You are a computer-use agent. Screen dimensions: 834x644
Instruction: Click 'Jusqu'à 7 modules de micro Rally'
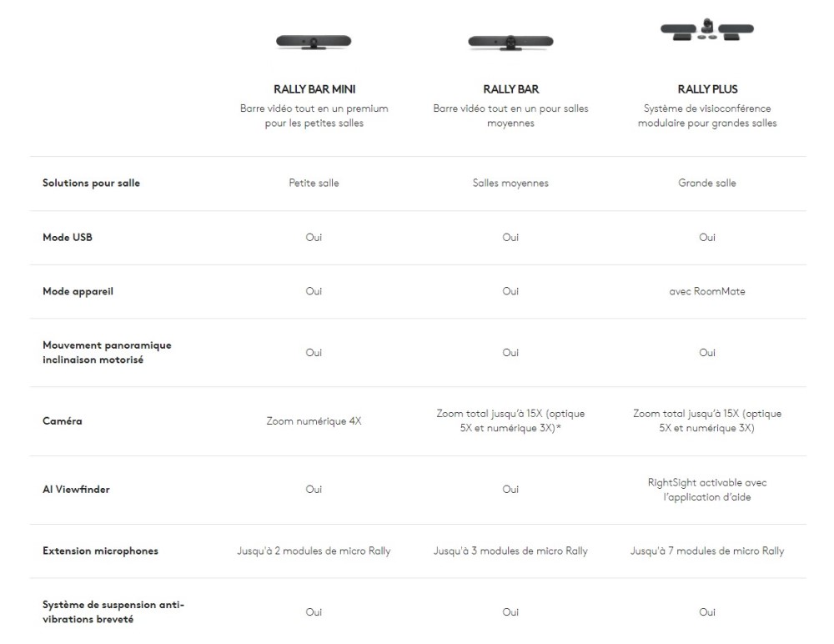coord(707,551)
